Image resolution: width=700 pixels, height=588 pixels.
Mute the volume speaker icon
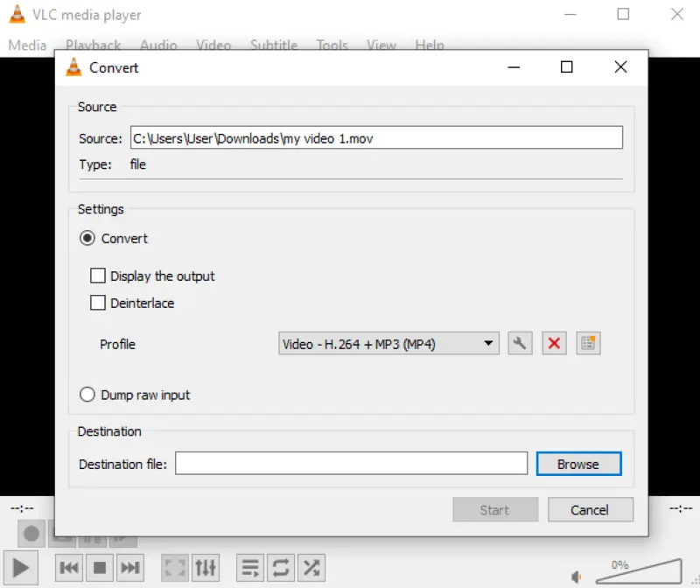pos(577,577)
